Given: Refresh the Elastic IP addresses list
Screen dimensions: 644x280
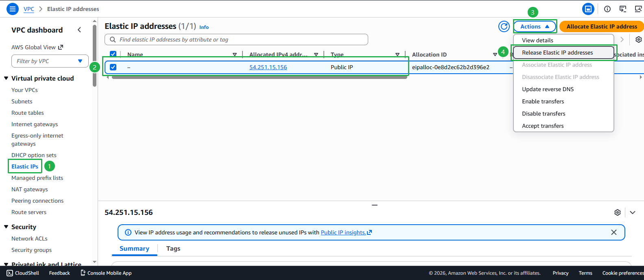Looking at the screenshot, I should (504, 26).
